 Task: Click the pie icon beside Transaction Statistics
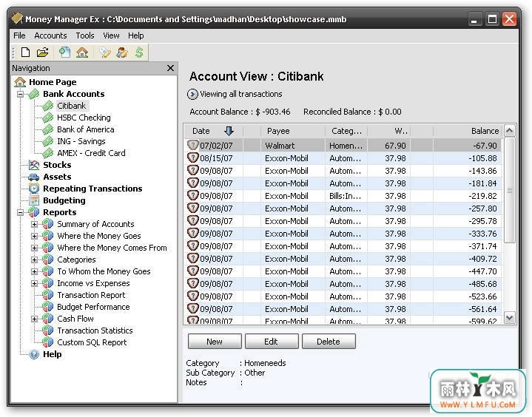[x=48, y=330]
